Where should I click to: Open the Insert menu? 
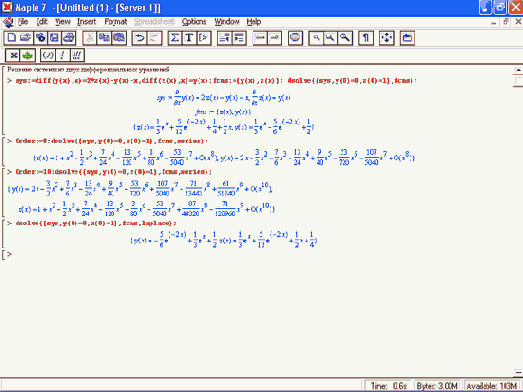(x=86, y=22)
